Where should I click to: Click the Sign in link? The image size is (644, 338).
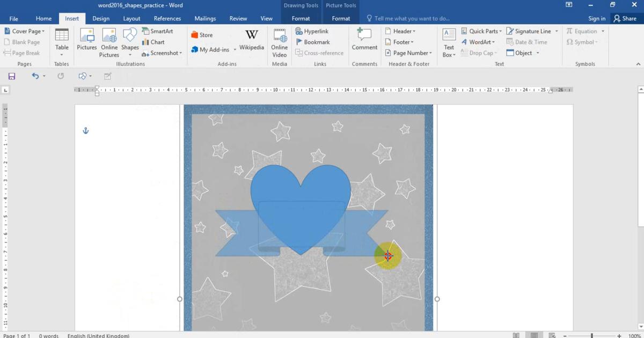(597, 18)
